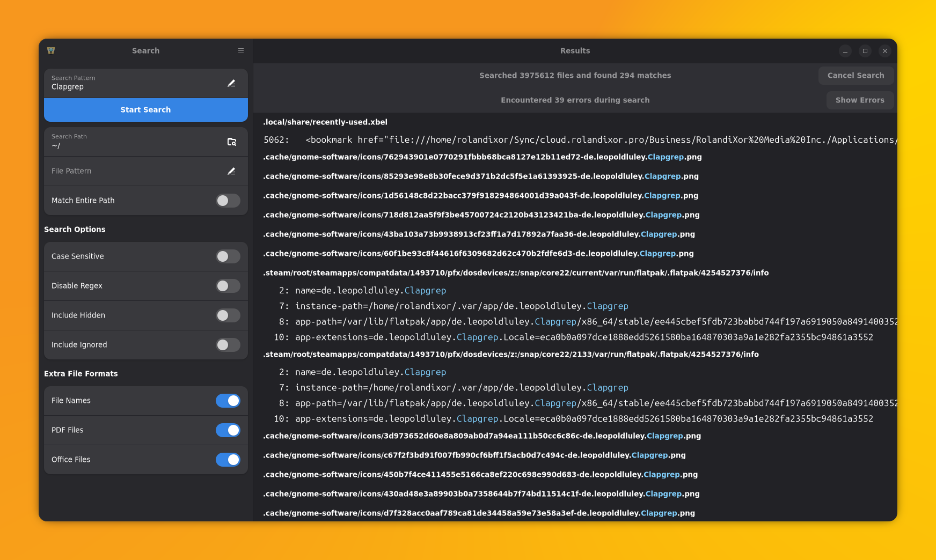The width and height of the screenshot is (936, 560).
Task: Select the .local/share/recently-used.xbel result row
Action: coord(325,122)
